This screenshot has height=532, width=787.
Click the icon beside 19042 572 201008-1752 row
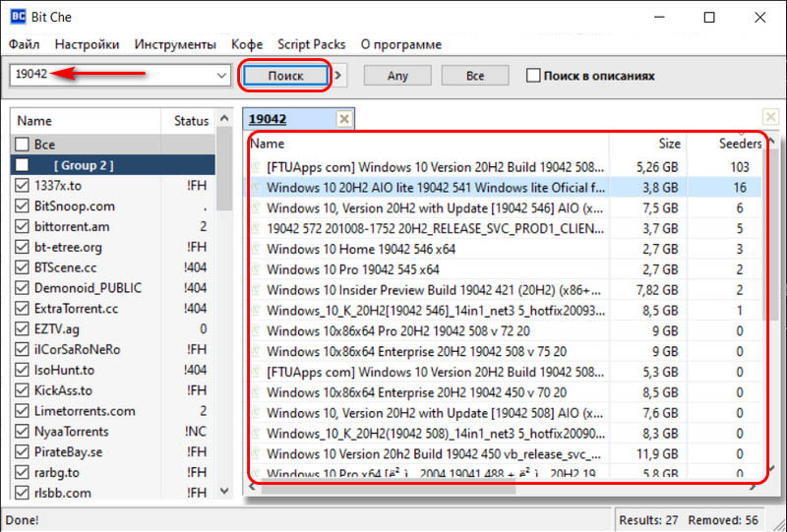pos(256,228)
